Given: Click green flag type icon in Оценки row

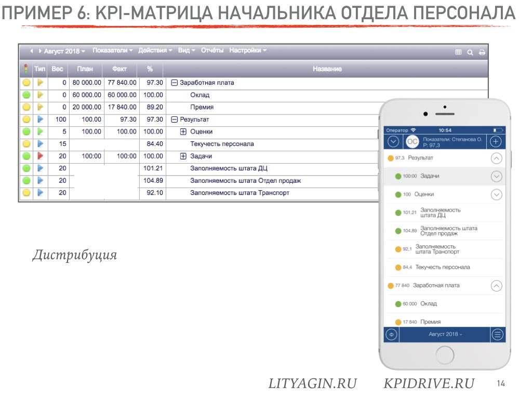Looking at the screenshot, I should click(x=41, y=131).
